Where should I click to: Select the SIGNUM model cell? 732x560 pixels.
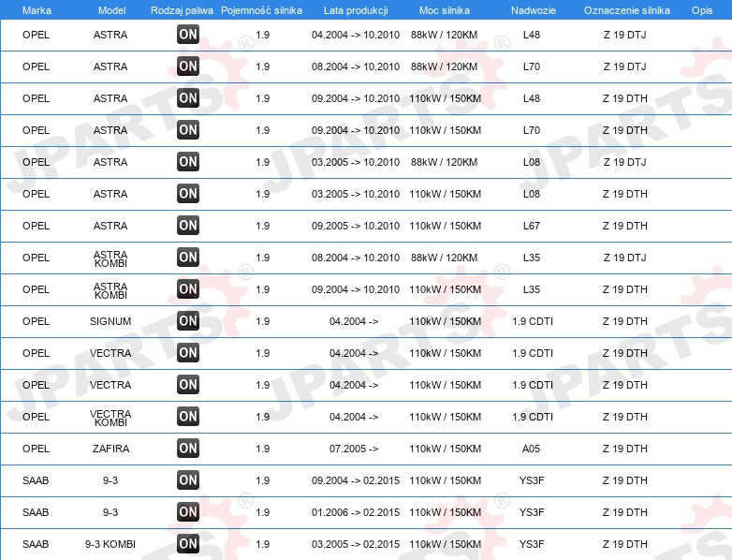pos(110,321)
